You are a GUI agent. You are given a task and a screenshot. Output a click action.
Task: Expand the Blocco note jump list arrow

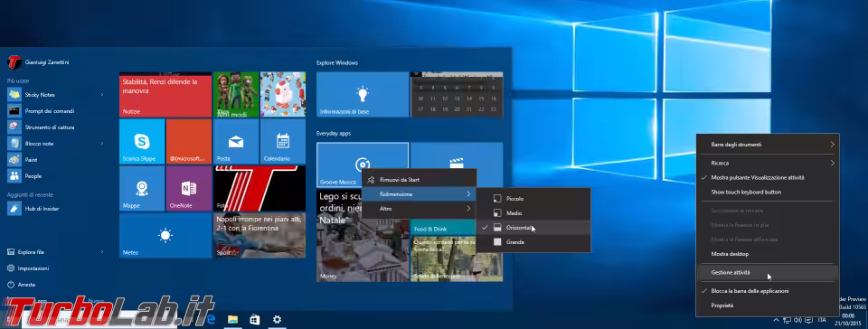click(102, 144)
